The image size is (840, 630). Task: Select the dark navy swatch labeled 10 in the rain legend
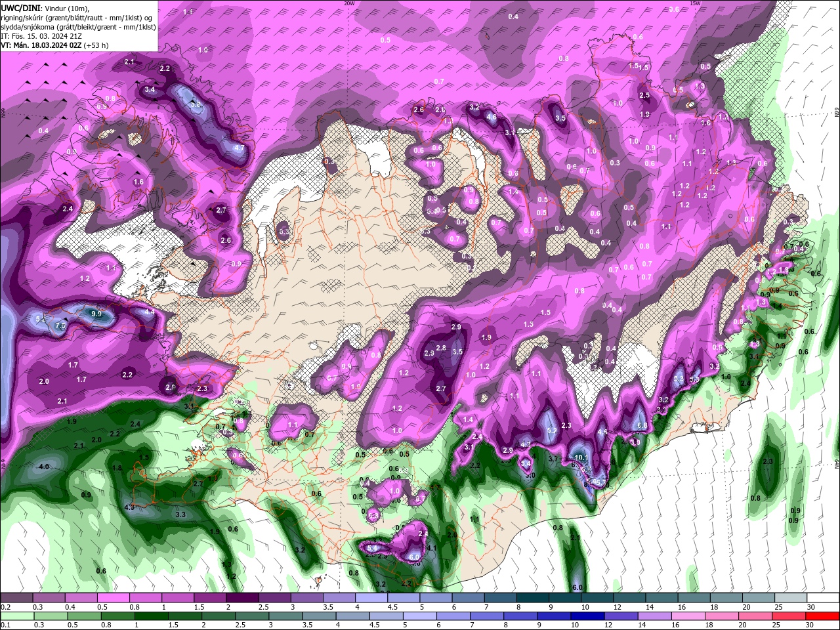(x=586, y=616)
